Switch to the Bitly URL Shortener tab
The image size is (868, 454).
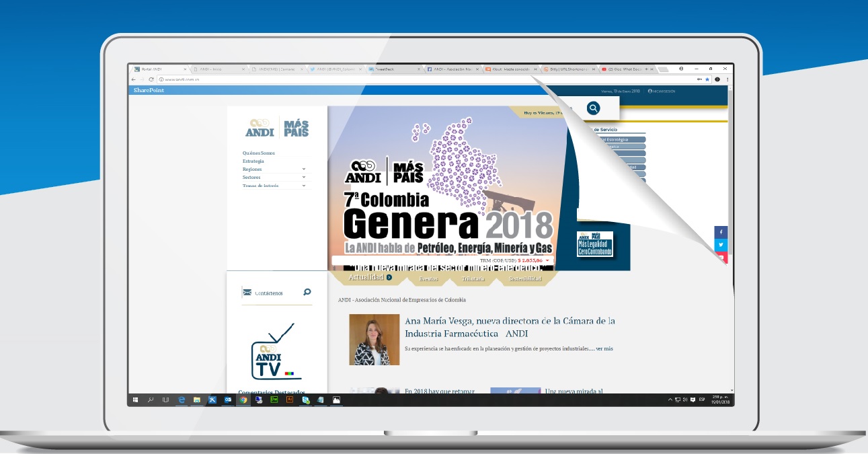point(569,69)
